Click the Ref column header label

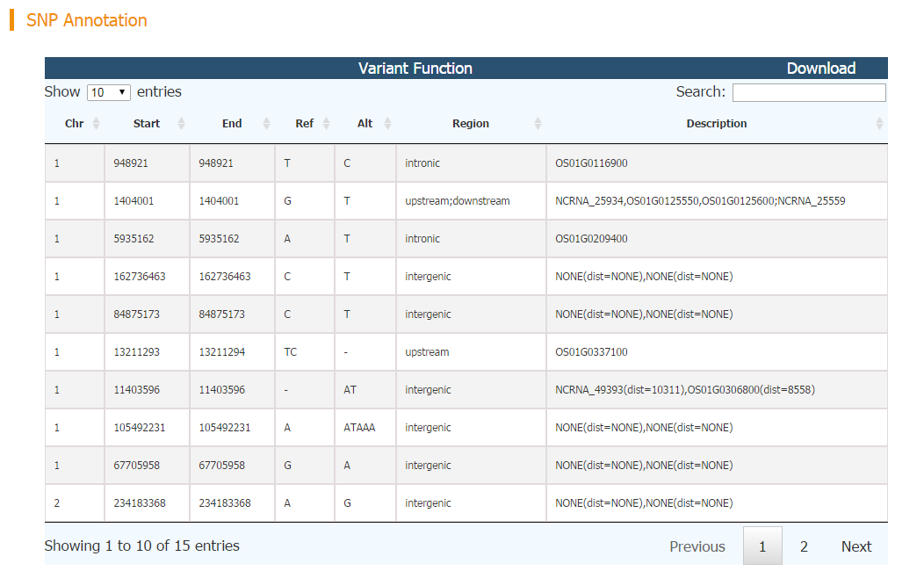point(305,124)
